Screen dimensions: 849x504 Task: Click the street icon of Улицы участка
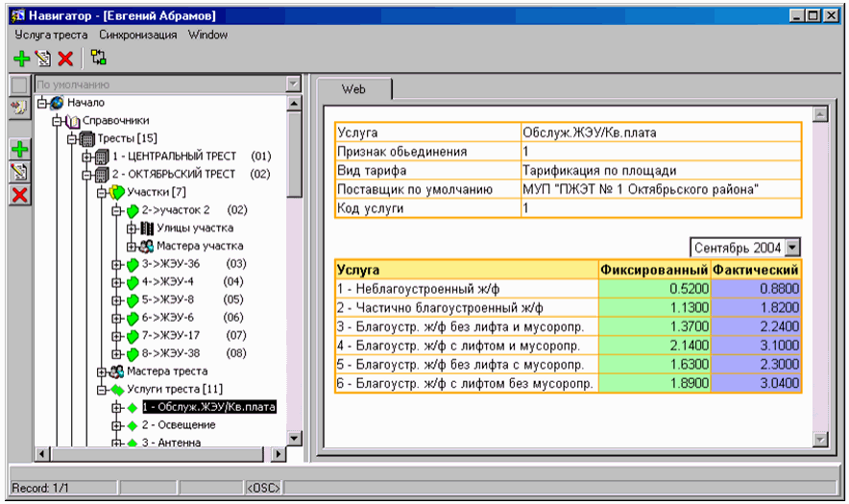(x=147, y=228)
